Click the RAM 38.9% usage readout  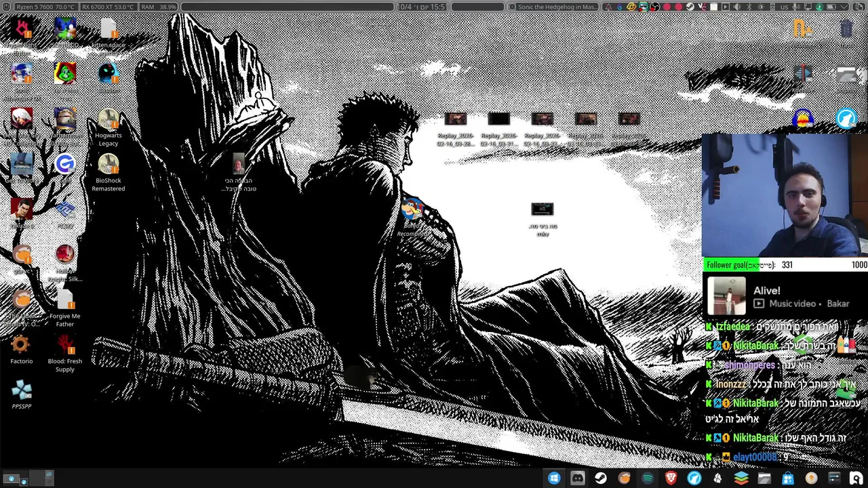pos(159,7)
